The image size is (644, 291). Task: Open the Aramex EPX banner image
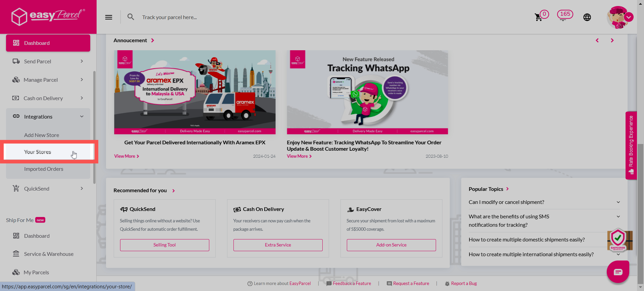(x=195, y=92)
